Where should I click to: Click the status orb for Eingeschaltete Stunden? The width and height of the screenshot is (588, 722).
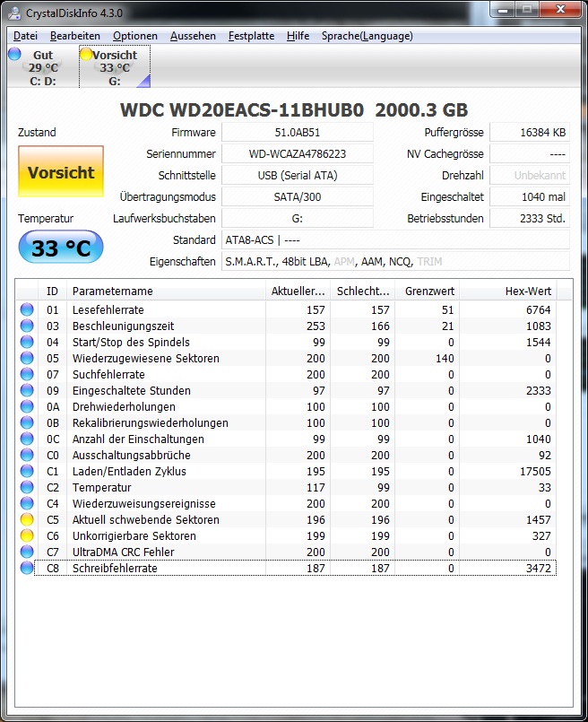[27, 390]
